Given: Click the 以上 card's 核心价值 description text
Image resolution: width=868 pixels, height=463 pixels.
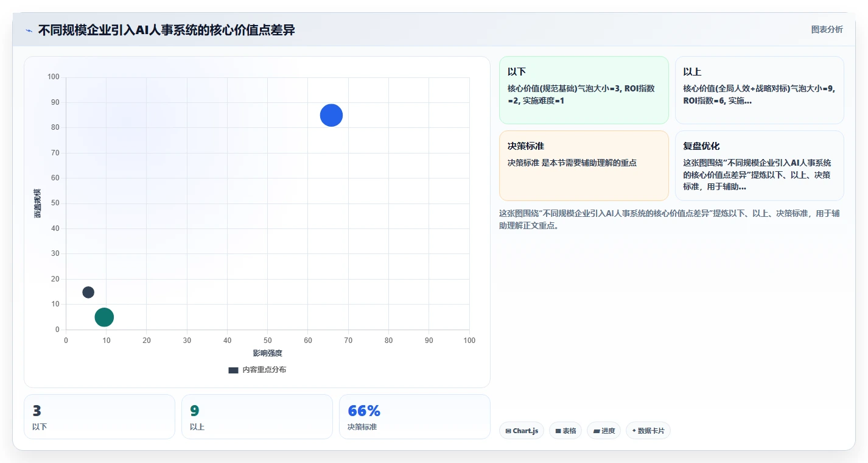Looking at the screenshot, I should pos(759,94).
